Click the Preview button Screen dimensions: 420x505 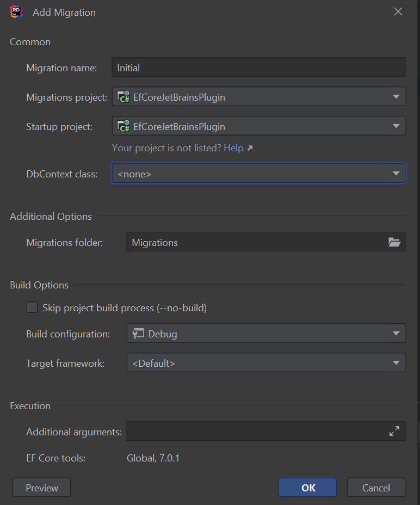point(41,487)
